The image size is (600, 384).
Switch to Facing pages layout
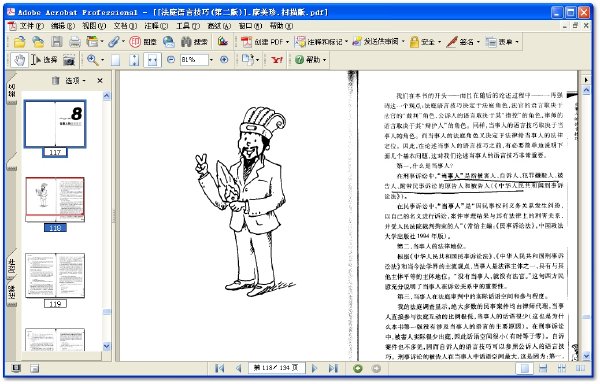coord(580,368)
